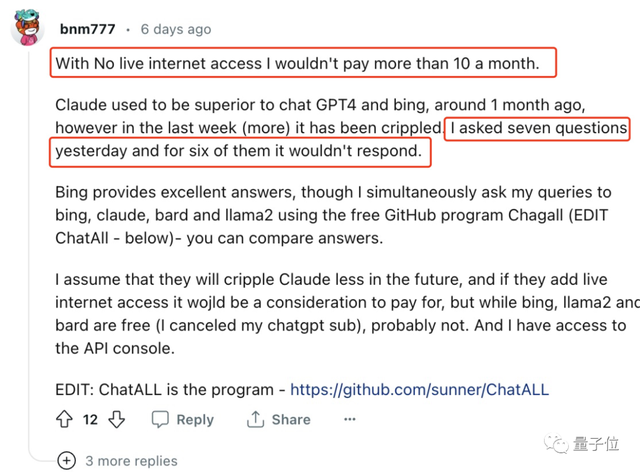Viewport: 640px width, 472px height.
Task: Click the plus circle icon beside more replies
Action: point(66,461)
